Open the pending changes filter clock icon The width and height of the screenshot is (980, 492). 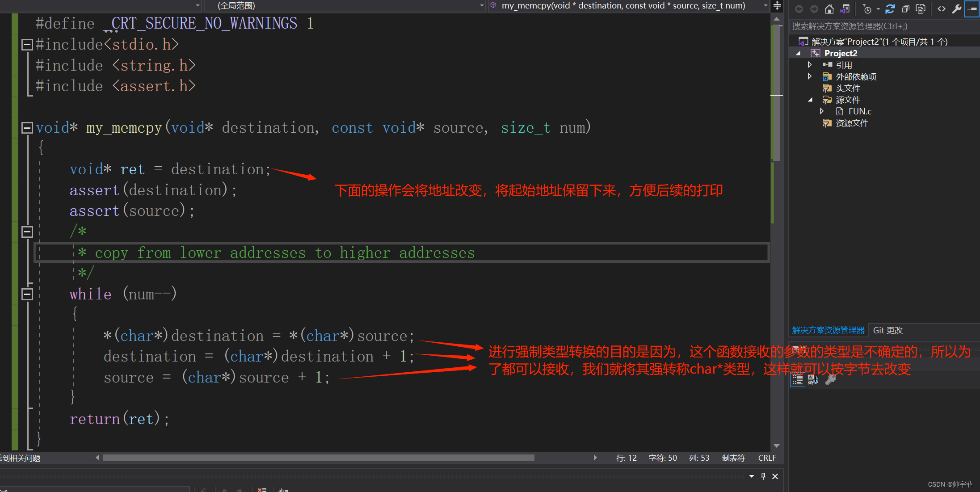(867, 9)
